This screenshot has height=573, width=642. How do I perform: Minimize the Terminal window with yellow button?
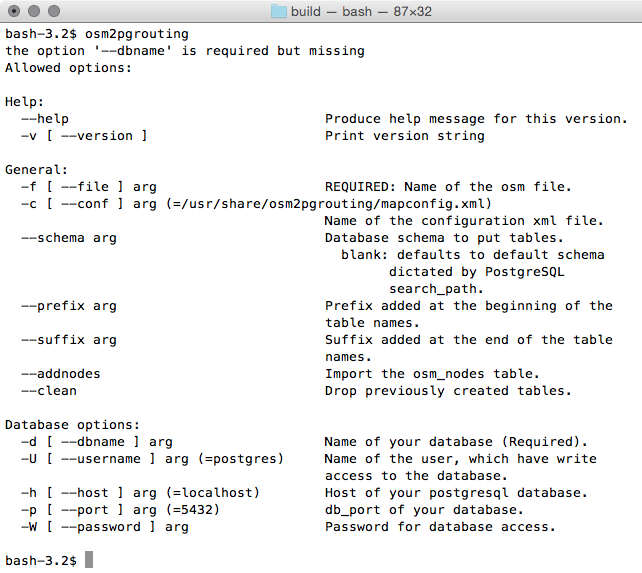(x=33, y=11)
